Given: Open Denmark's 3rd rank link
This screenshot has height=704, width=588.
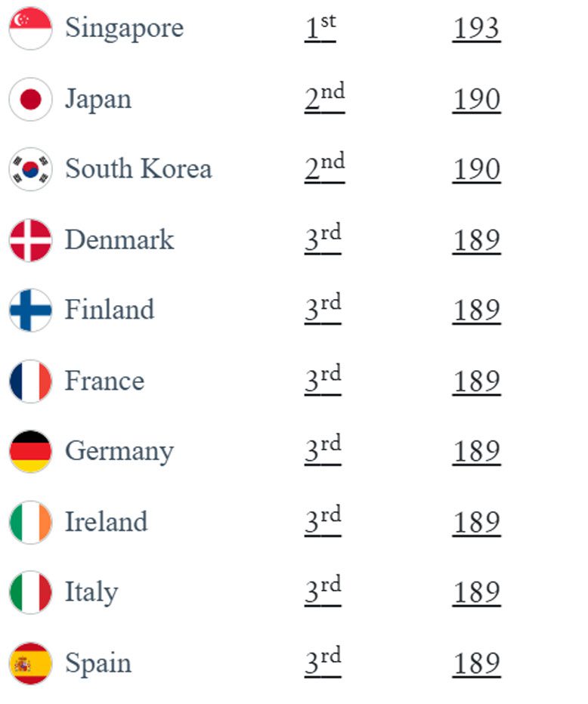Looking at the screenshot, I should 323,239.
